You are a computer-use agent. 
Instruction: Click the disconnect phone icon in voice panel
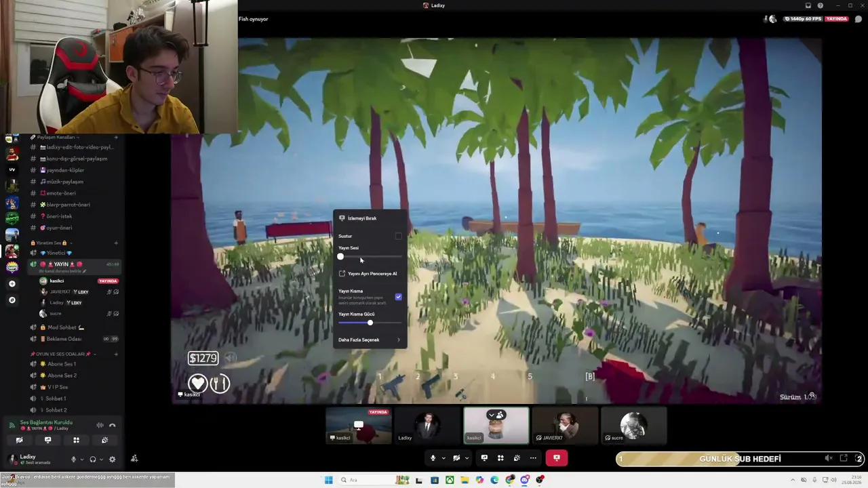113,425
